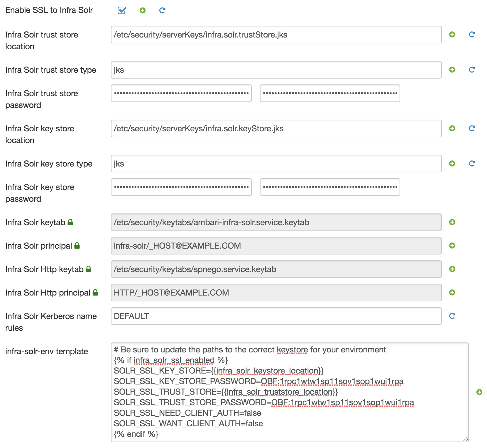
Task: Click green plus icon beside Enable SSL checkbox
Action: pos(143,11)
